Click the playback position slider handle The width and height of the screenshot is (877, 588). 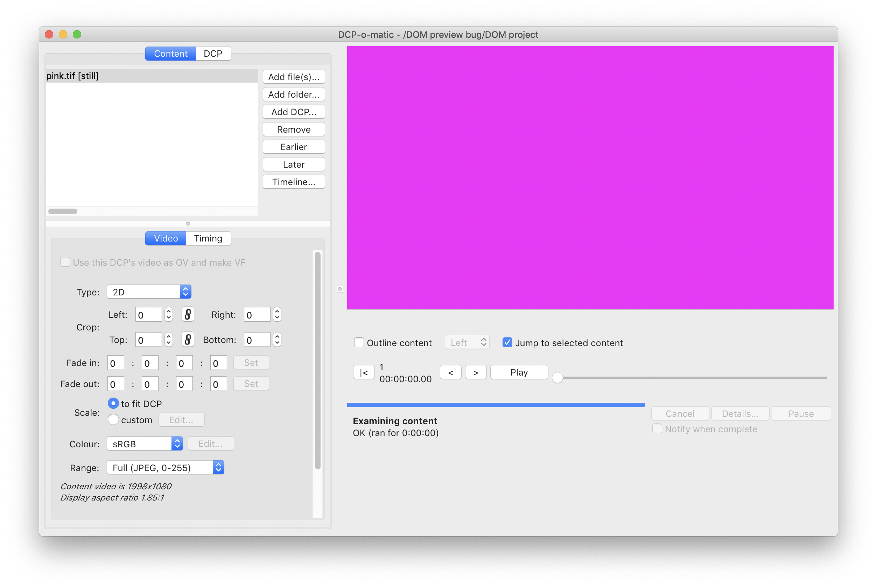point(557,378)
